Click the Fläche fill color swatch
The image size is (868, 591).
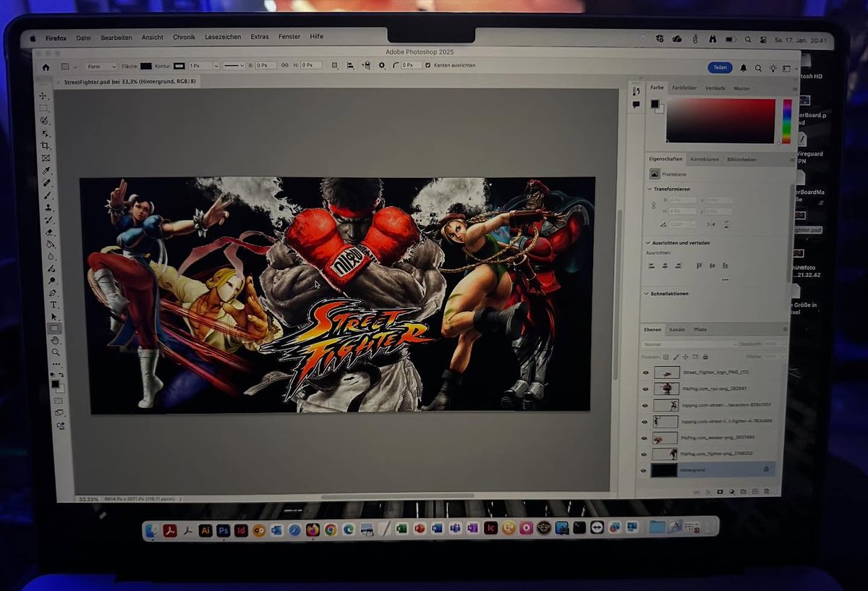pos(145,65)
